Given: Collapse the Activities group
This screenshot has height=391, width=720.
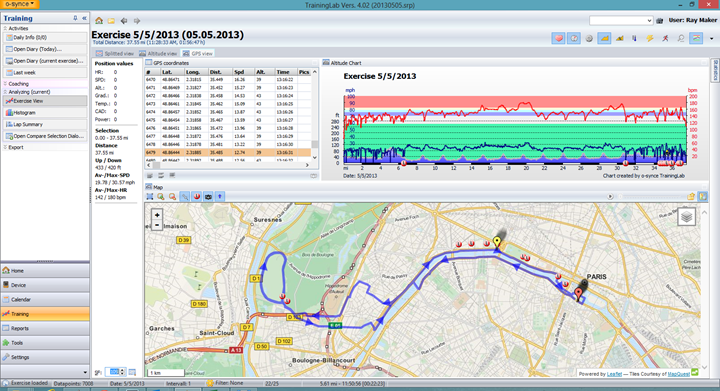Looking at the screenshot, I should (x=6, y=28).
